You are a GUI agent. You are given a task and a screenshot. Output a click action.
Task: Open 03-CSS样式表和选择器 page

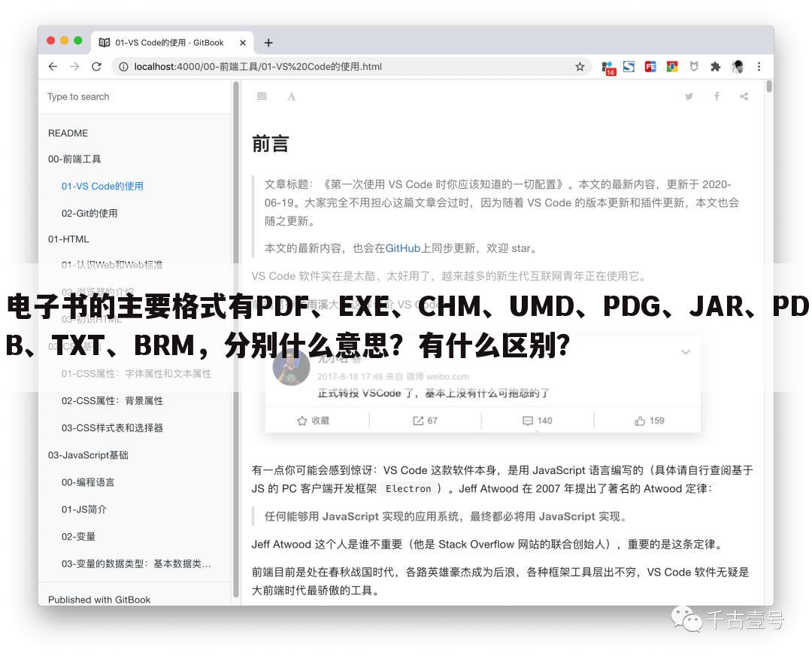pos(112,427)
